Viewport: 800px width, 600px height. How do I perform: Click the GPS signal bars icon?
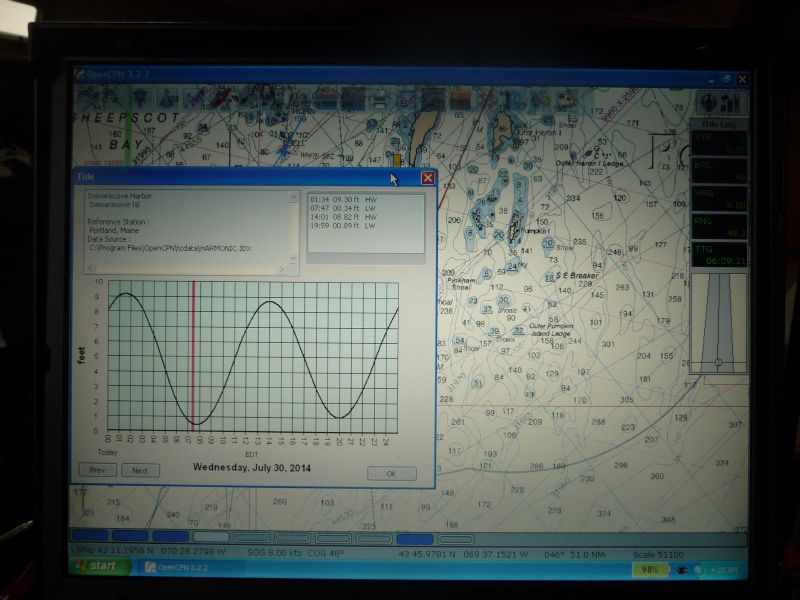pyautogui.click(x=731, y=103)
